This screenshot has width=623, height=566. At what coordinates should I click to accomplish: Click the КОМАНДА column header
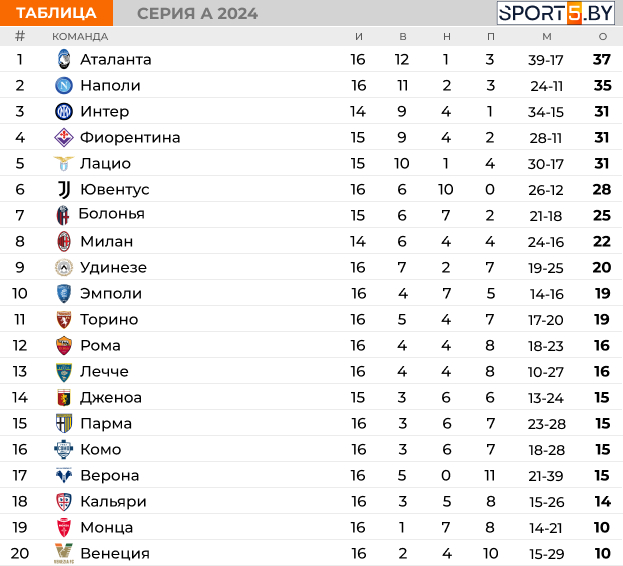click(x=80, y=37)
